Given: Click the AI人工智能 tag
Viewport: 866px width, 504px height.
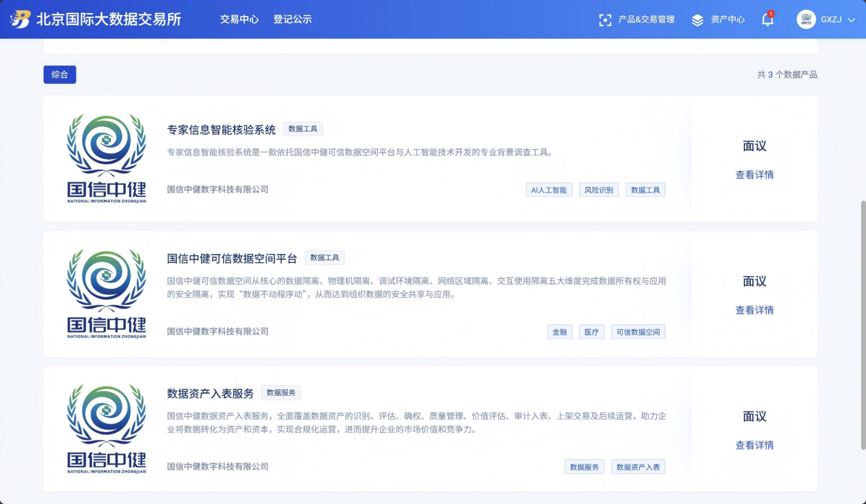Looking at the screenshot, I should coord(549,190).
